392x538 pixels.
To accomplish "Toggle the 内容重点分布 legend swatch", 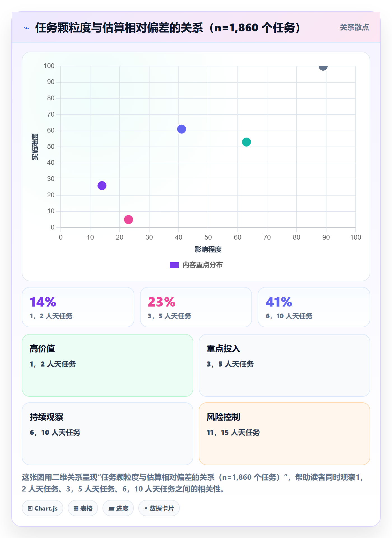I will [174, 265].
